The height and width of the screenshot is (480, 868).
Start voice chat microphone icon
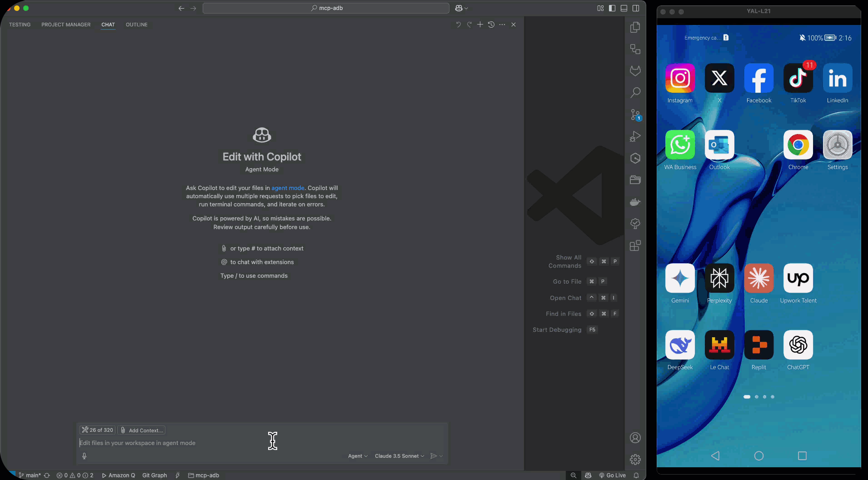point(84,456)
